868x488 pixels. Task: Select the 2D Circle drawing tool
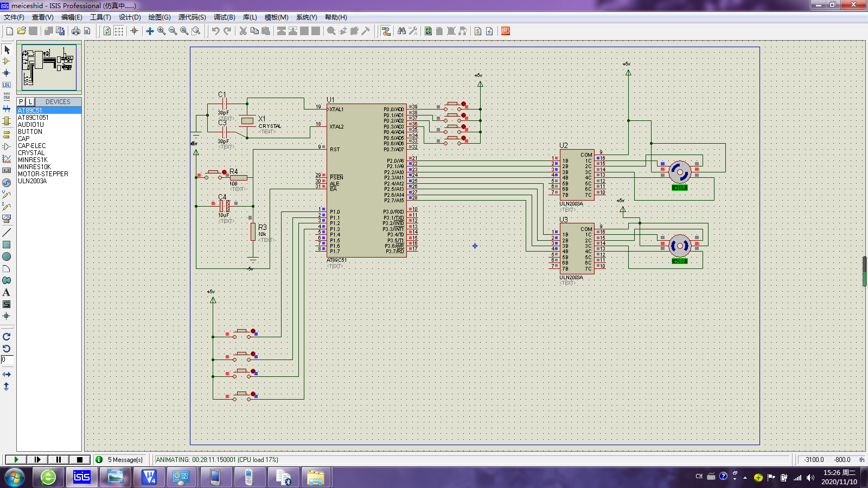[x=7, y=256]
